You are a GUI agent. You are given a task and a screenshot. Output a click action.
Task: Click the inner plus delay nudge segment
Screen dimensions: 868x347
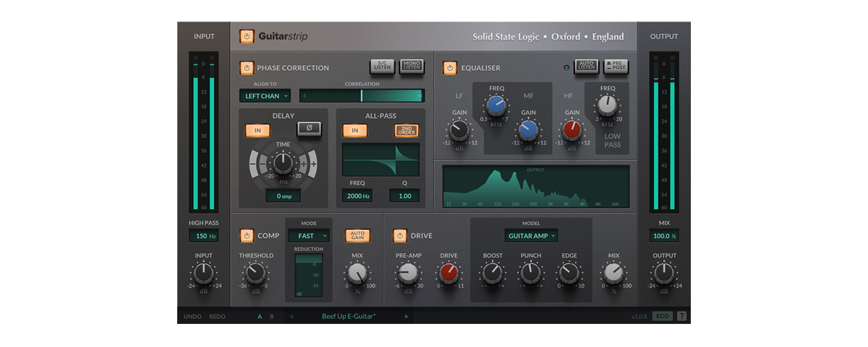303,164
